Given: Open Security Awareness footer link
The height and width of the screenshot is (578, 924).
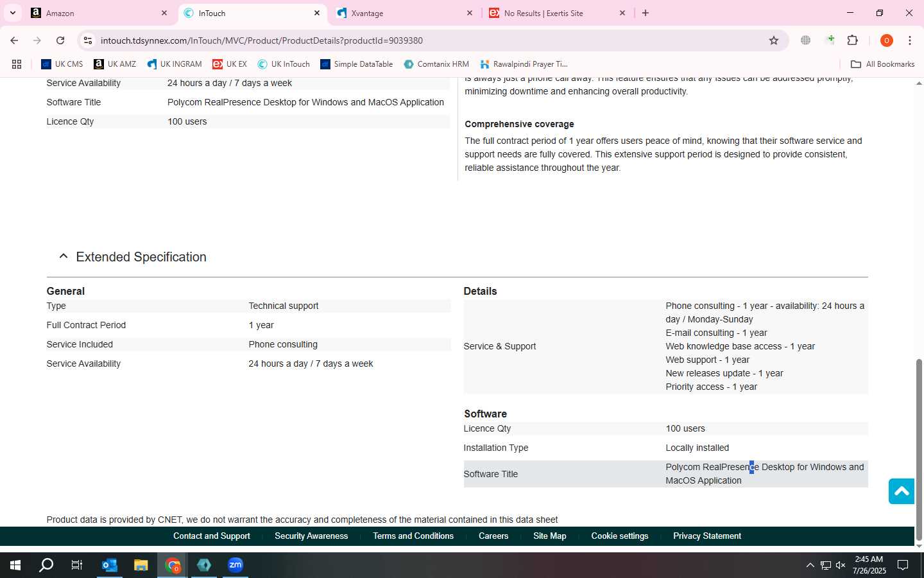Looking at the screenshot, I should [311, 536].
